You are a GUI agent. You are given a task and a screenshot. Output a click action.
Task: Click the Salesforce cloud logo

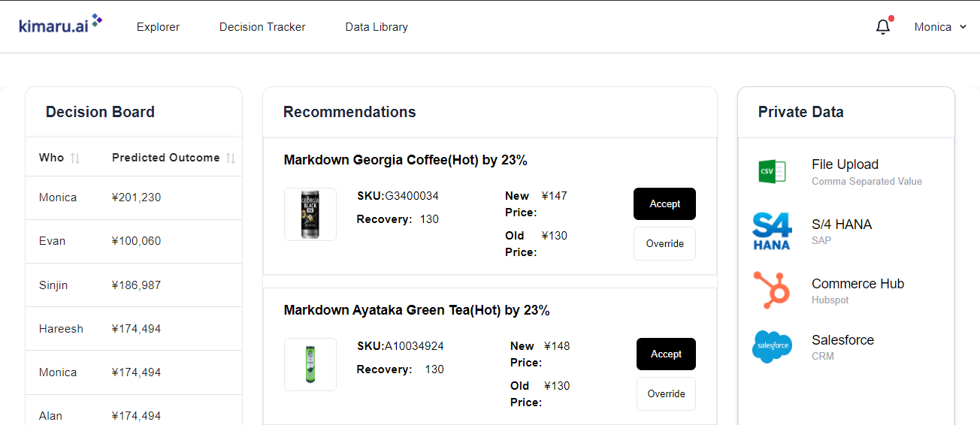(x=772, y=346)
